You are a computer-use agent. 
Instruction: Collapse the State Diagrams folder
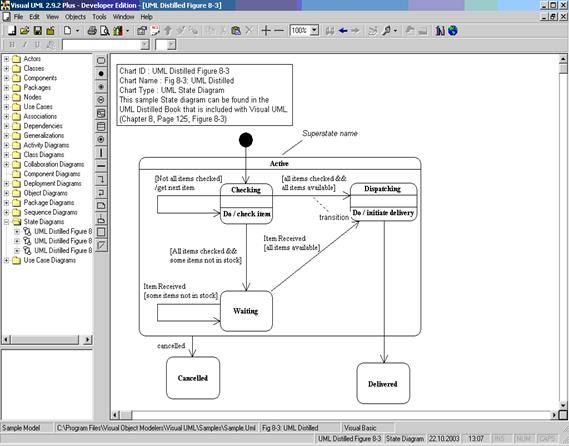(6, 222)
